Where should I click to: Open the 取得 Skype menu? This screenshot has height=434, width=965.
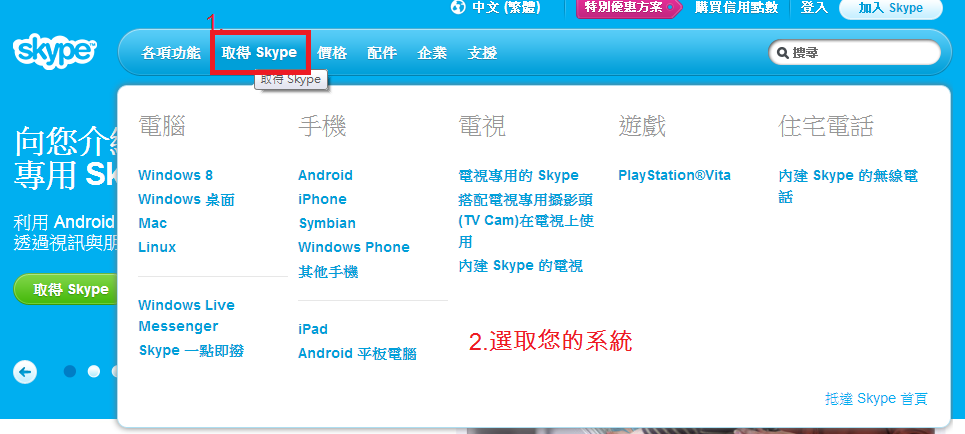click(260, 53)
